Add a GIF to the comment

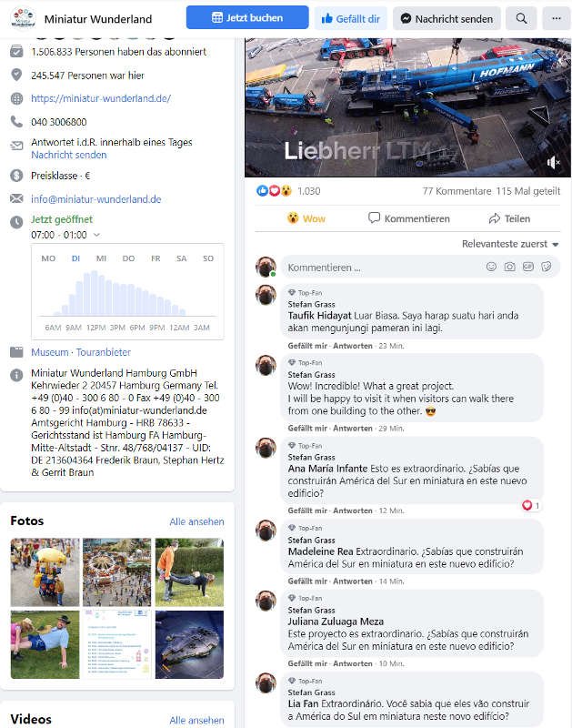click(x=528, y=267)
